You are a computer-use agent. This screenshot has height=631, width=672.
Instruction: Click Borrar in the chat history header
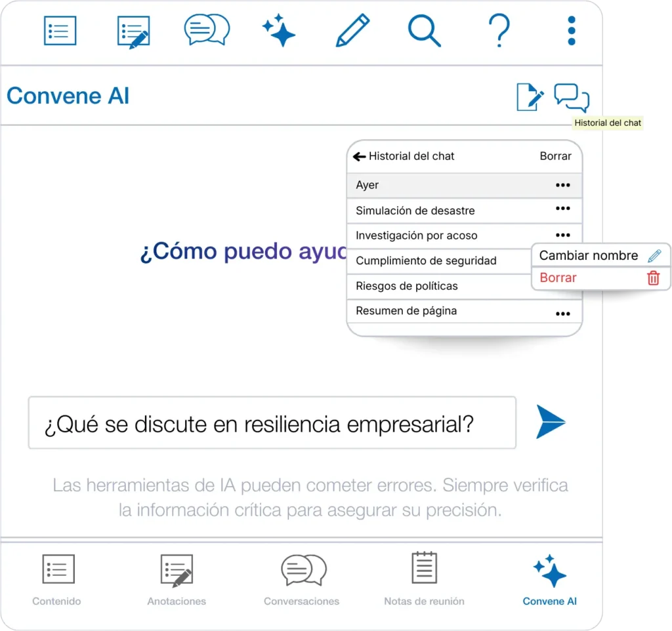(x=555, y=157)
